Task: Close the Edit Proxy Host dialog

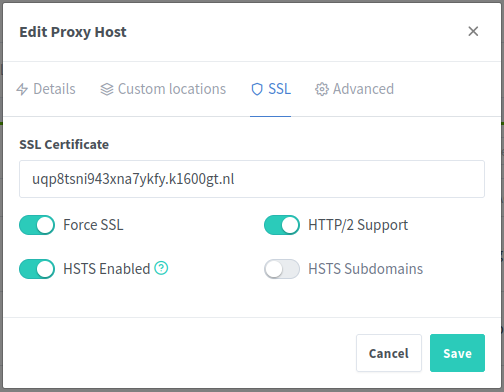Action: pos(473,32)
